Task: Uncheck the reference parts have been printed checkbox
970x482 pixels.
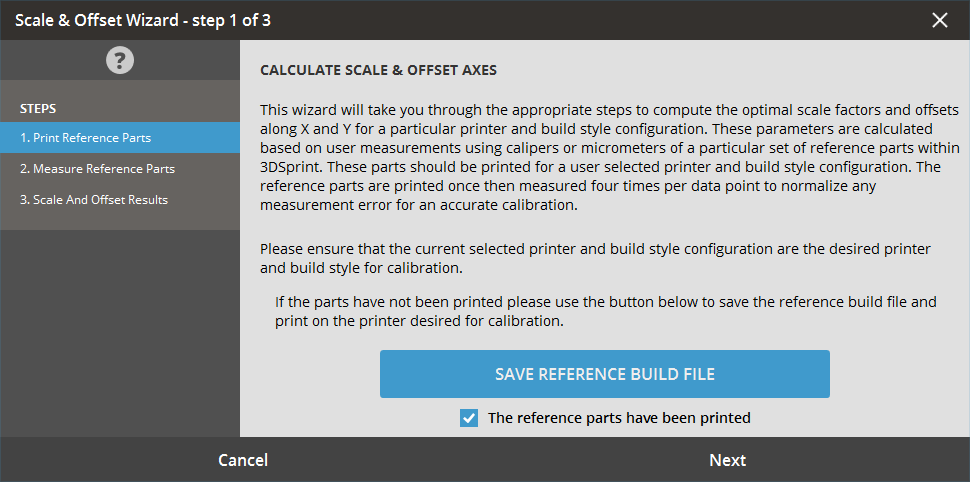Action: [469, 418]
